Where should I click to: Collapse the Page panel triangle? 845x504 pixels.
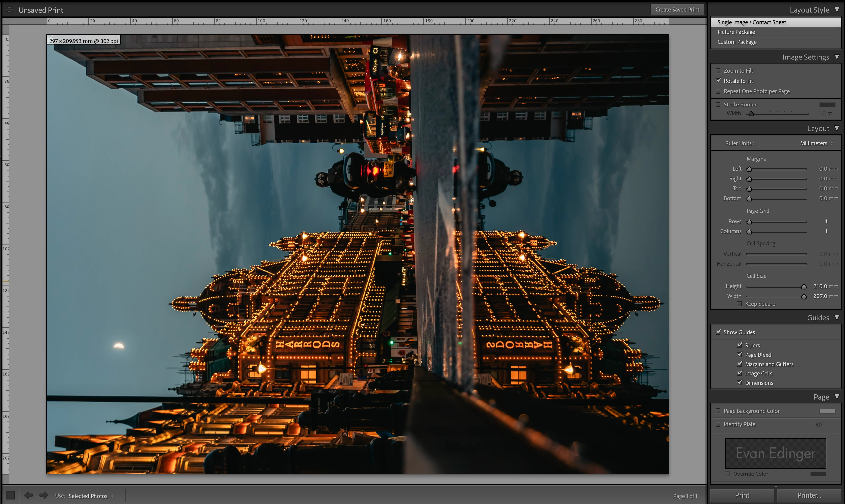[x=837, y=397]
